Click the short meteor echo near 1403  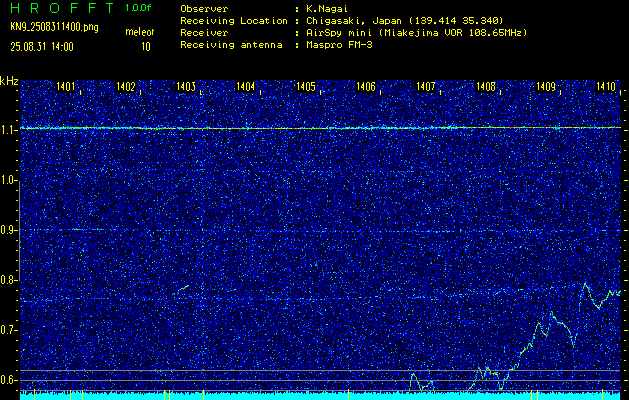(183, 288)
